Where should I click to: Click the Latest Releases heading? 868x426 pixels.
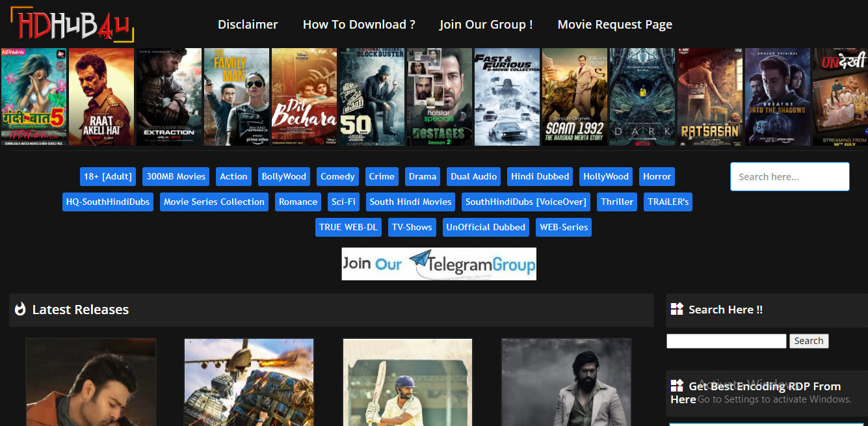pyautogui.click(x=81, y=310)
